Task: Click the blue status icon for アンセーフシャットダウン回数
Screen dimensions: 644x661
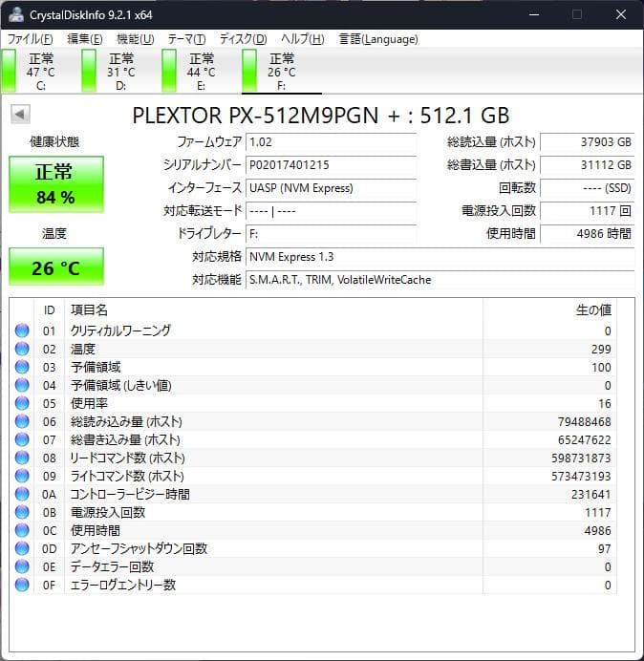Action: (x=22, y=548)
